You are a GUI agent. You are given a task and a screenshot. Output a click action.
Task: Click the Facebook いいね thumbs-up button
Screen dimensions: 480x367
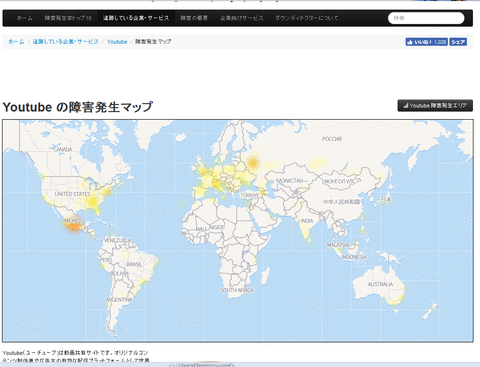click(x=426, y=42)
